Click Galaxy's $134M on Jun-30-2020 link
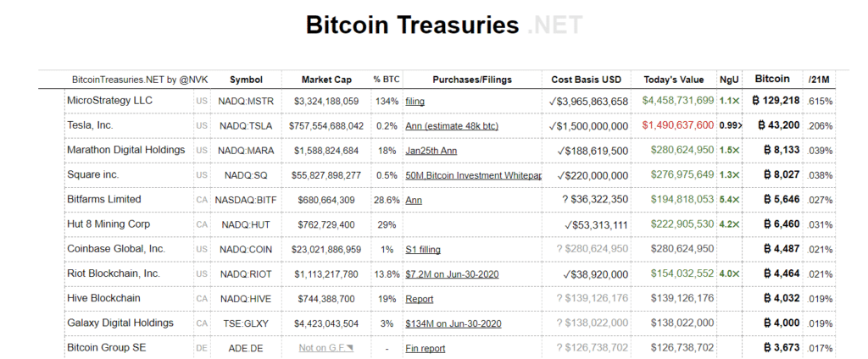 pyautogui.click(x=453, y=323)
